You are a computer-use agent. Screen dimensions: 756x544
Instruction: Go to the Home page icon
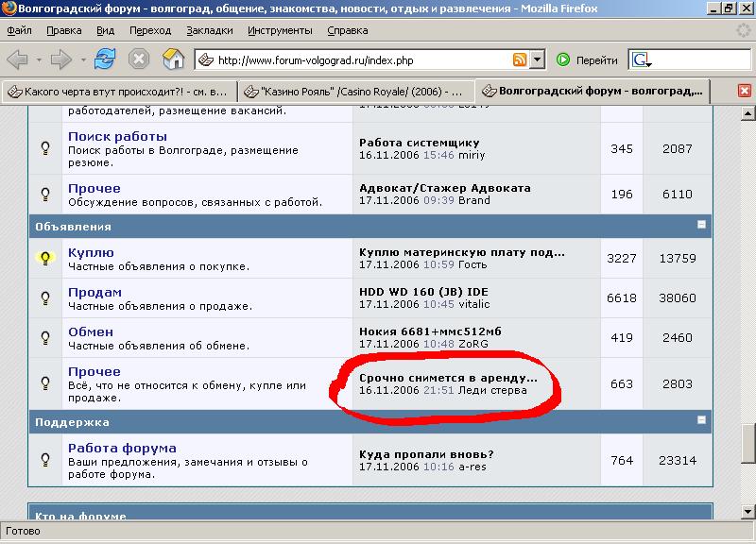point(173,59)
